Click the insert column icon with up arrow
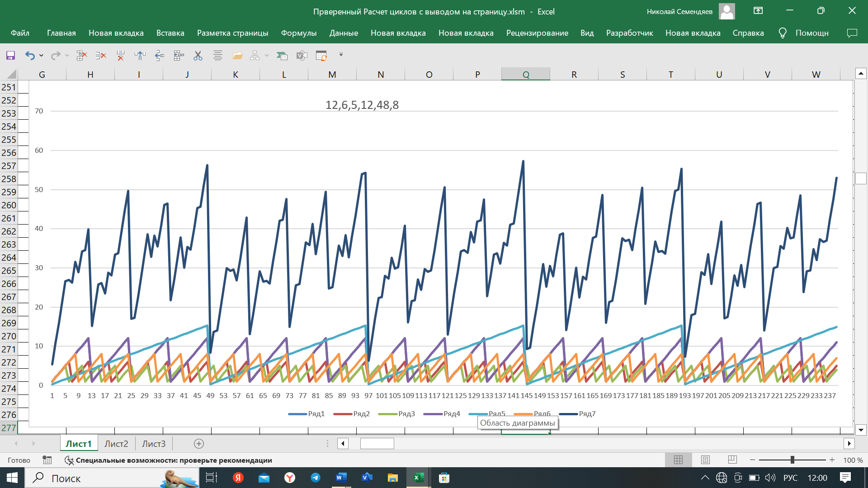 (x=140, y=55)
